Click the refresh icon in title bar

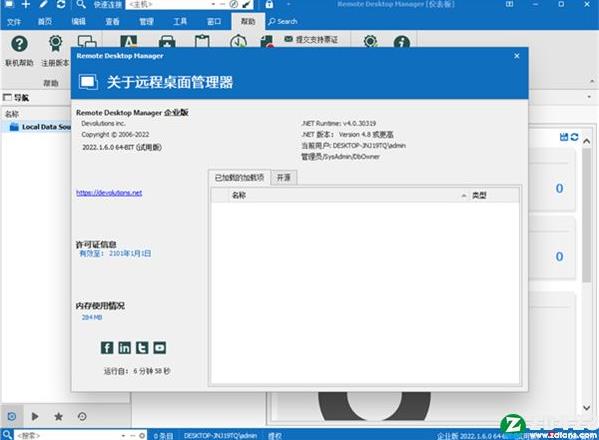tap(61, 4)
